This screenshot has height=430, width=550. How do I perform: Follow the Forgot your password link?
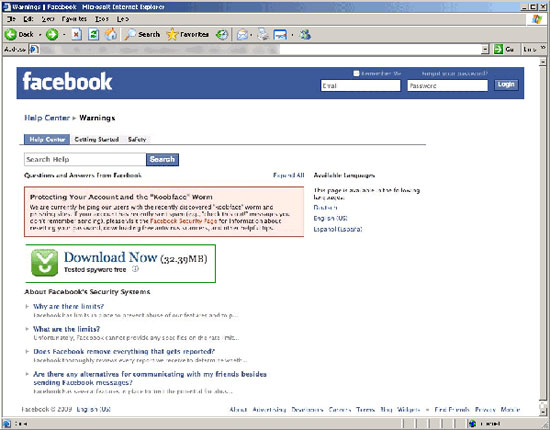click(x=455, y=73)
